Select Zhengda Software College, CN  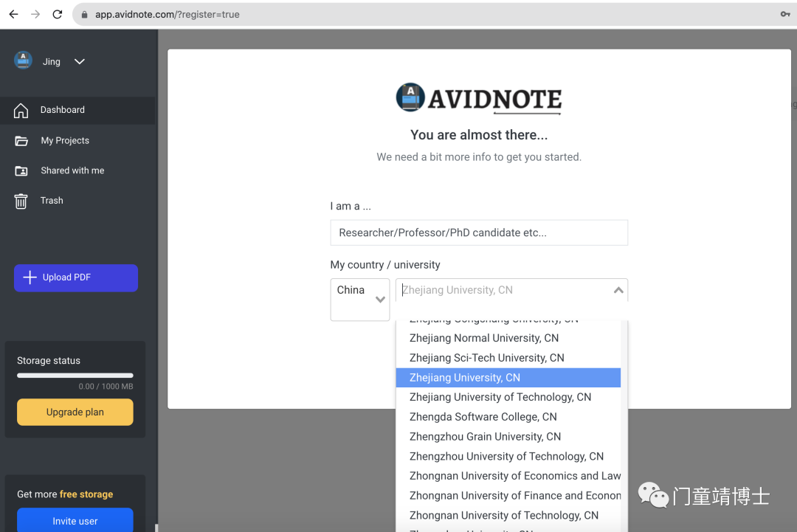[x=508, y=417]
